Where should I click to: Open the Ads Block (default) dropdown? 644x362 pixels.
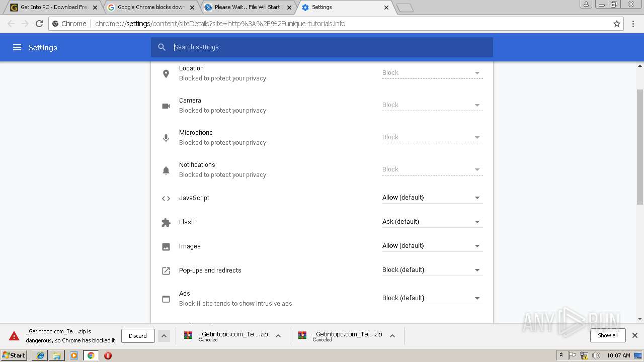433,298
